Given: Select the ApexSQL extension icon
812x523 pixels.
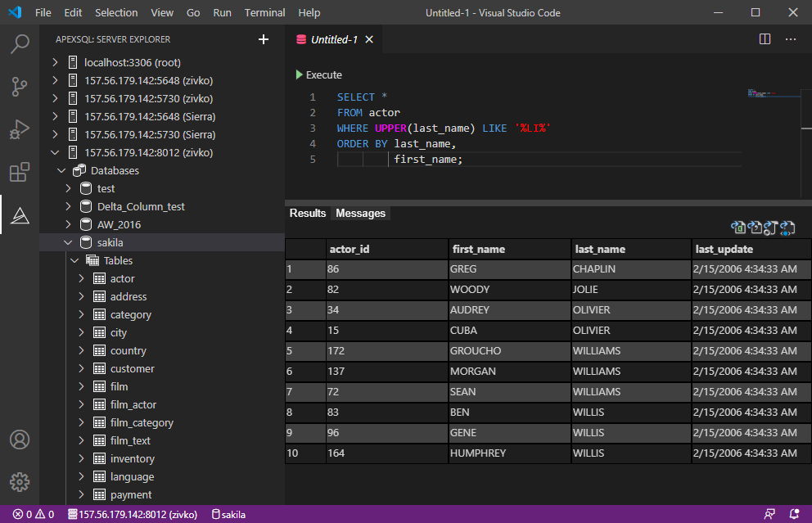Looking at the screenshot, I should coord(20,215).
